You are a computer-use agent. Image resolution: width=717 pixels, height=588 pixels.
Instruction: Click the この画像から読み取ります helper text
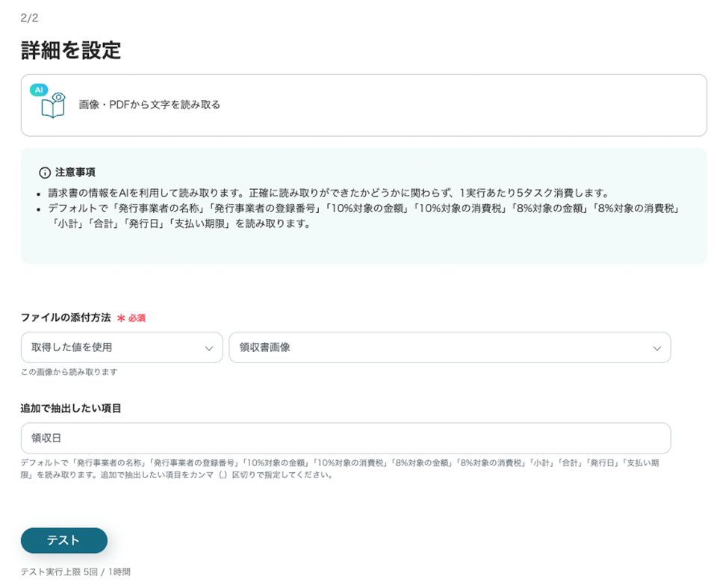click(x=69, y=371)
